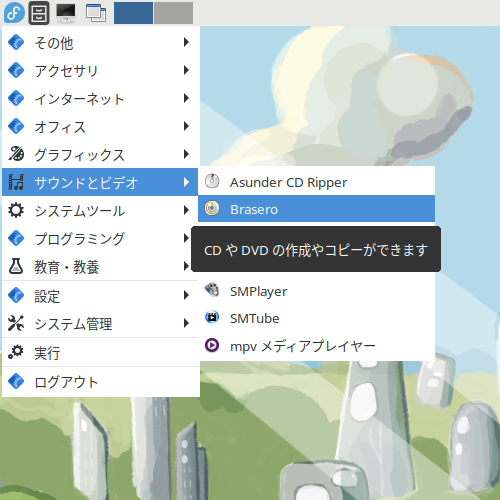
Task: Open the オフィス menu category
Action: point(100,126)
